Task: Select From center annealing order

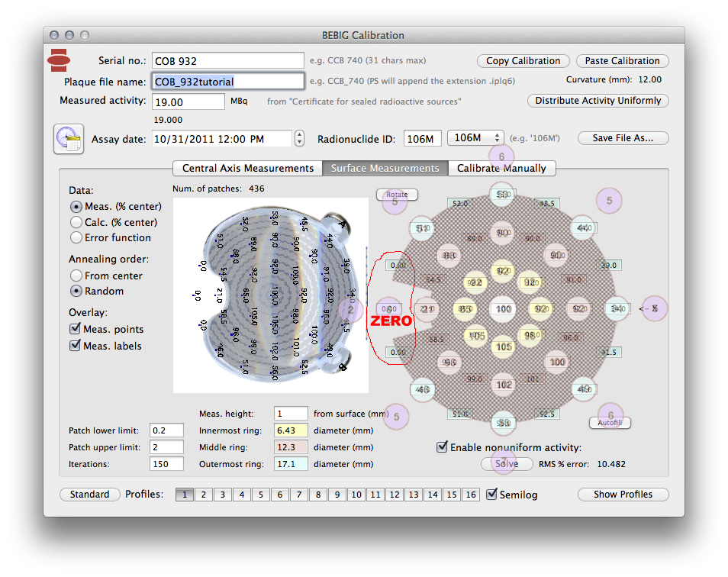Action: pos(76,276)
